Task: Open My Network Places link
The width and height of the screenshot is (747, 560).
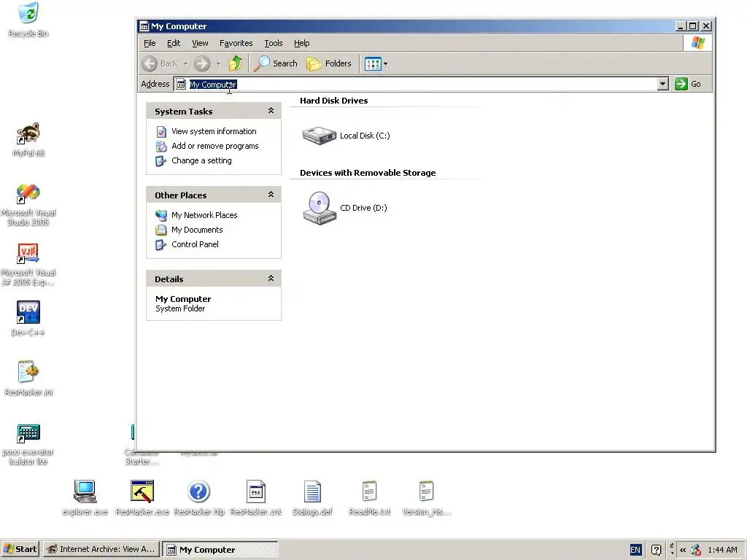Action: point(204,215)
